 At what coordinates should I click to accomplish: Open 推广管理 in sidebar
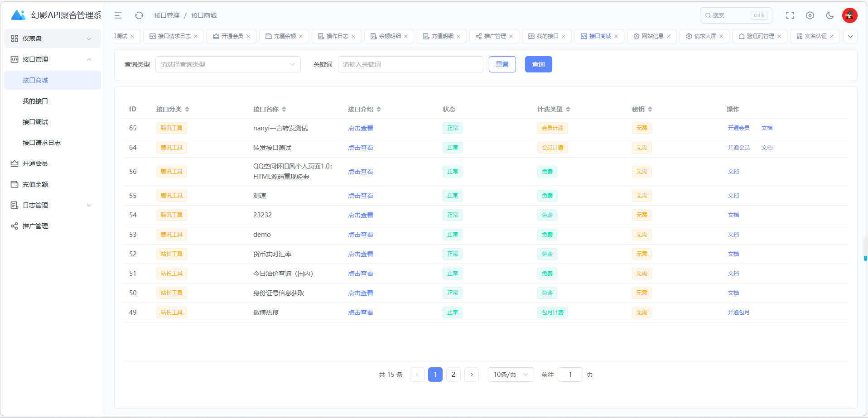pos(53,226)
